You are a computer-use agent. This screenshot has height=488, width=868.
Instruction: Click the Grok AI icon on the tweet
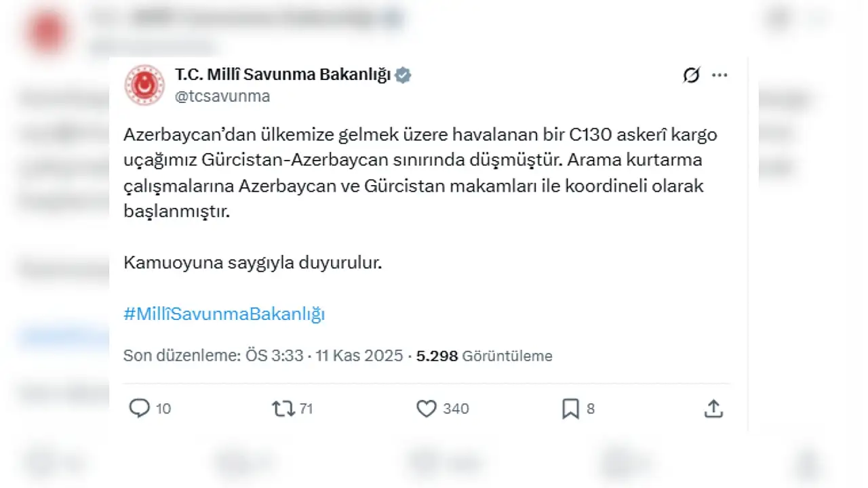pyautogui.click(x=690, y=75)
